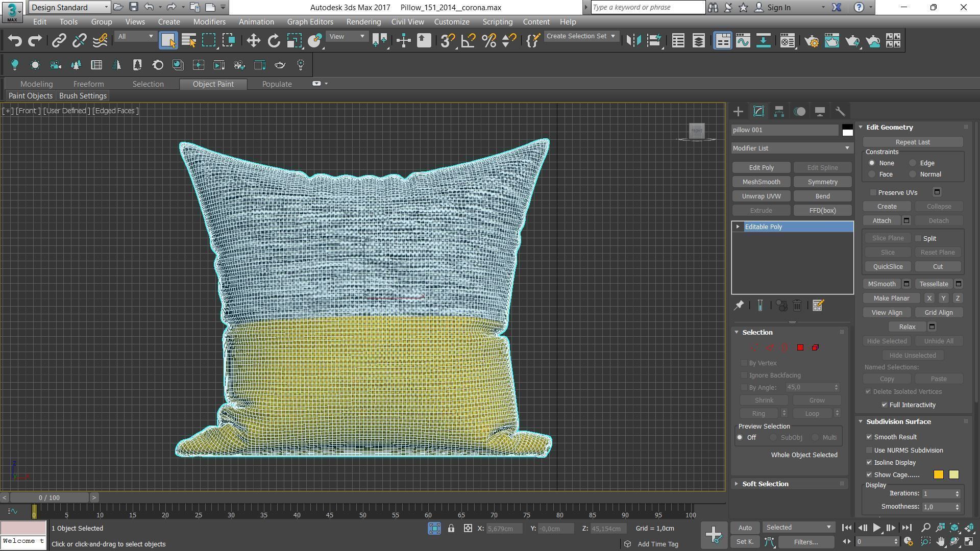The height and width of the screenshot is (551, 980).
Task: Open Render Setup icon
Action: pyautogui.click(x=812, y=41)
